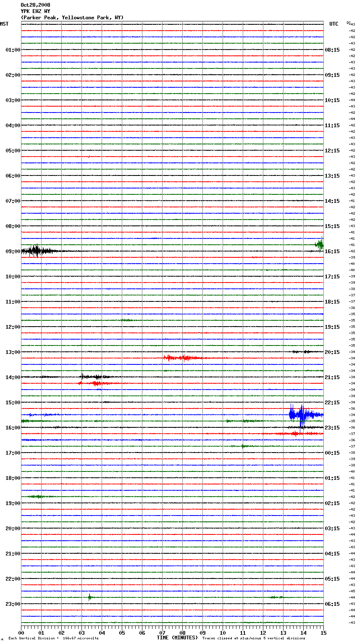Click the "18:15" UTC row label
Screen dimensions: 357x644
click(332, 302)
